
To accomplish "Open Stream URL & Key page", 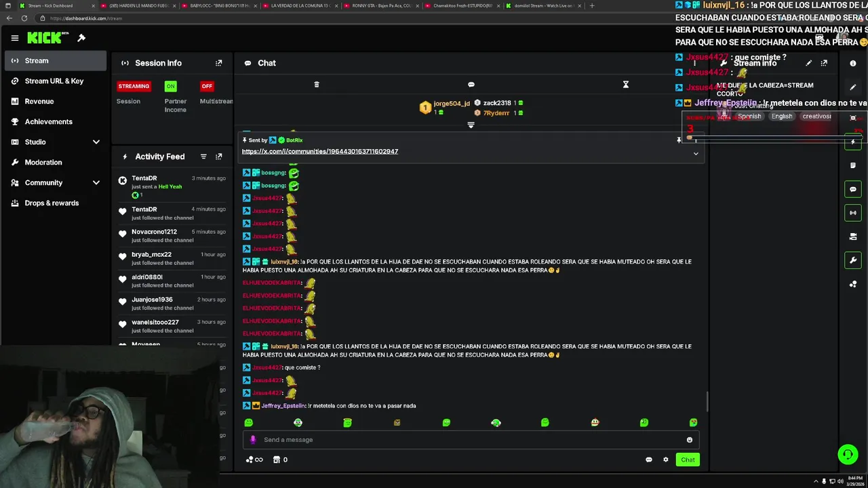I will [56, 81].
